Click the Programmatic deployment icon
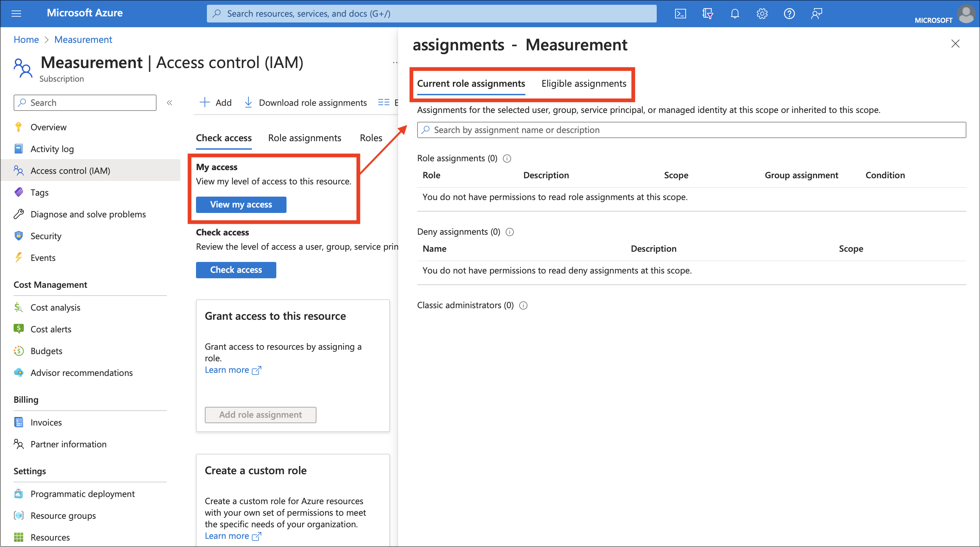980x547 pixels. (x=19, y=493)
